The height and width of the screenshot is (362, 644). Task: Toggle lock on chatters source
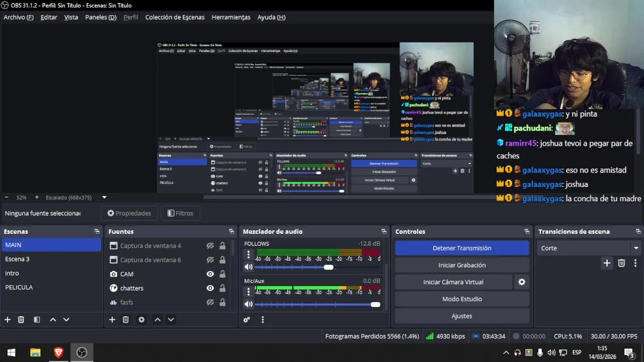[x=222, y=288]
